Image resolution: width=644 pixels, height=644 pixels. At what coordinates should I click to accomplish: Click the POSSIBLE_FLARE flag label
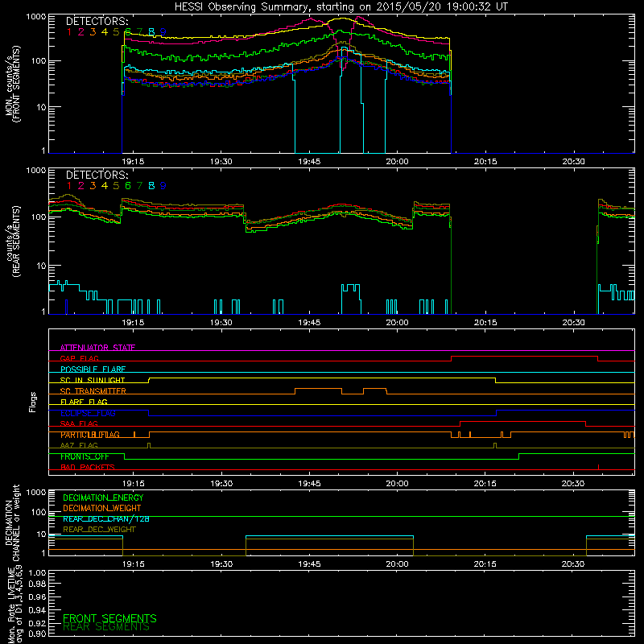93,369
